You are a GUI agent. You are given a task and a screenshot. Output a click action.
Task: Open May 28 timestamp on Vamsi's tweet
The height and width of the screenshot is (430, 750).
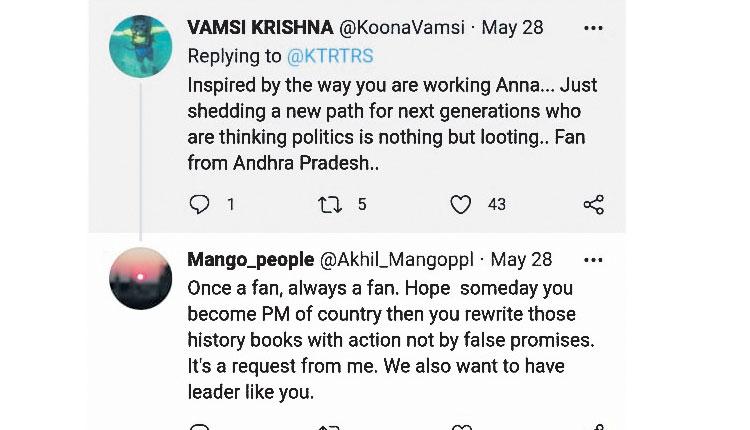click(512, 28)
